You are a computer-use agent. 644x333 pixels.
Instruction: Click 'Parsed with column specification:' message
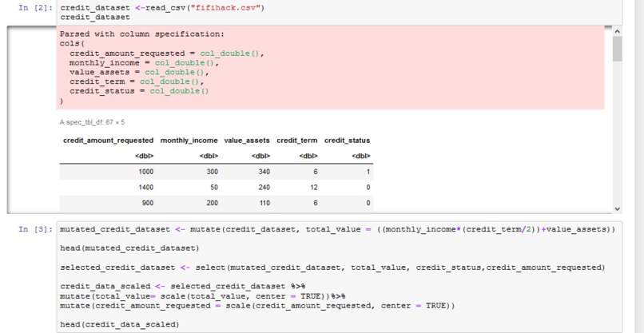point(142,34)
